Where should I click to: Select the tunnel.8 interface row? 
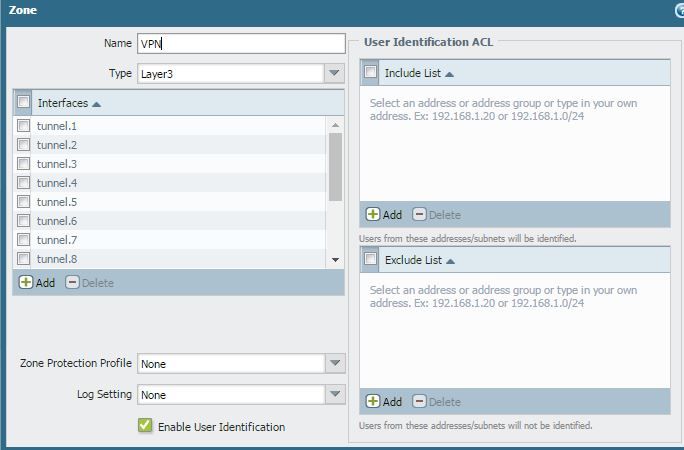point(57,259)
